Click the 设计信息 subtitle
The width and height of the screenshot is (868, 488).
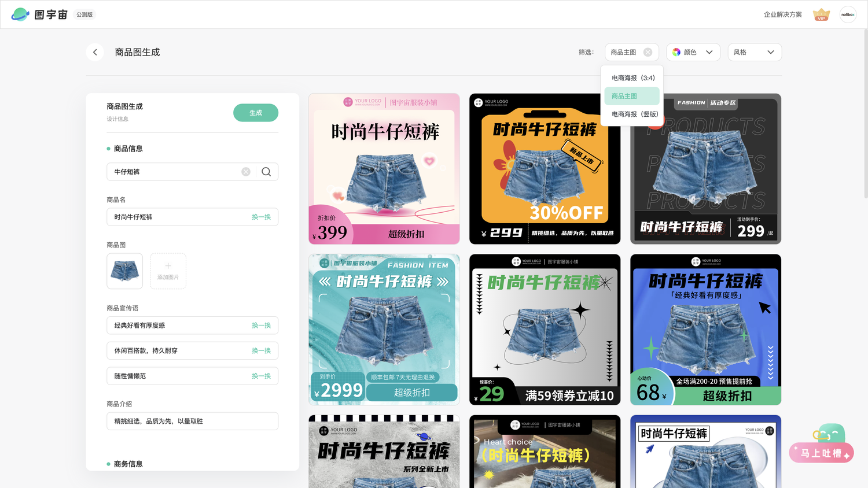pyautogui.click(x=117, y=119)
